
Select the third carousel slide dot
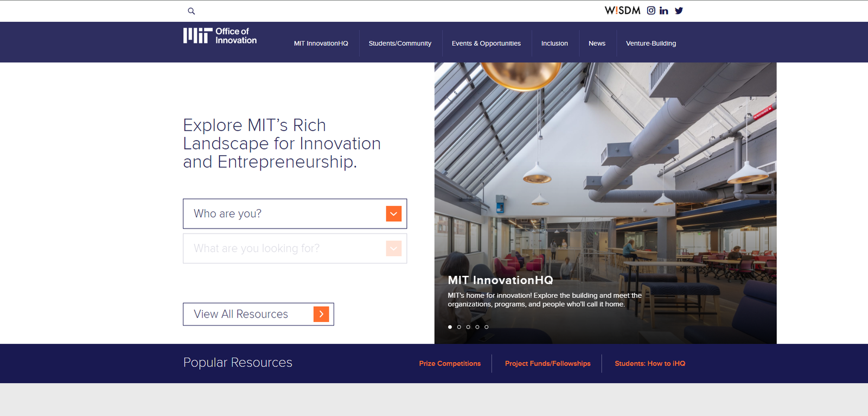click(468, 327)
